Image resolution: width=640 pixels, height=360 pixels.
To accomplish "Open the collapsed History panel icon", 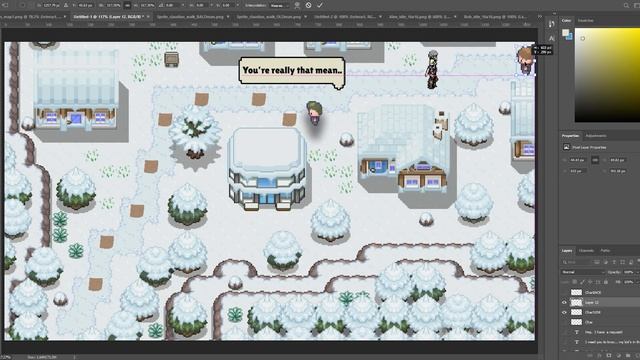I will (551, 24).
